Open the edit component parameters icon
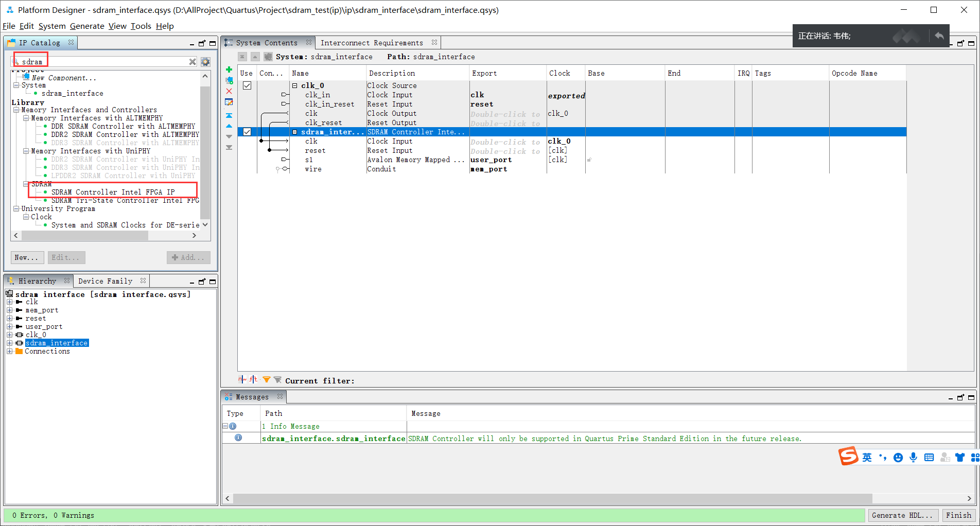980x526 pixels. (229, 102)
